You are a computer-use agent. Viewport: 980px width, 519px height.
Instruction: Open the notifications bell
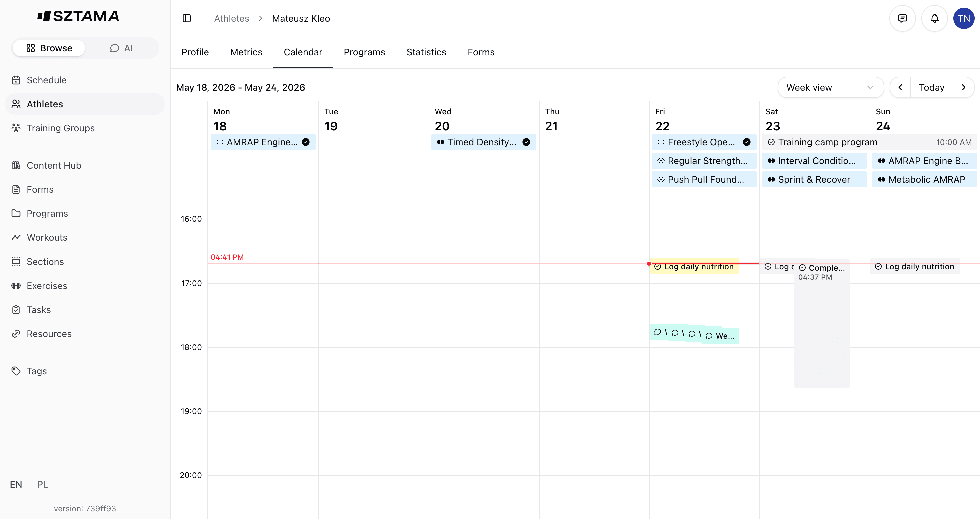coord(934,18)
